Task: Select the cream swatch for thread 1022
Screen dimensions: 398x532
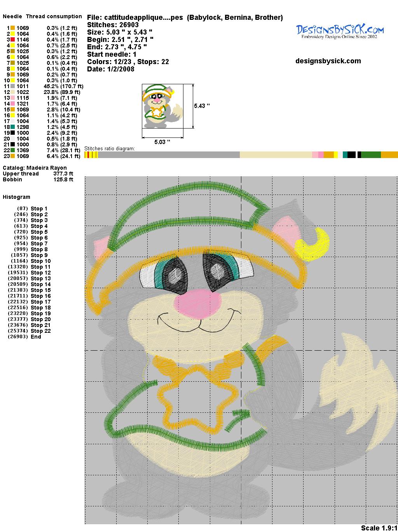Action: tap(13, 92)
